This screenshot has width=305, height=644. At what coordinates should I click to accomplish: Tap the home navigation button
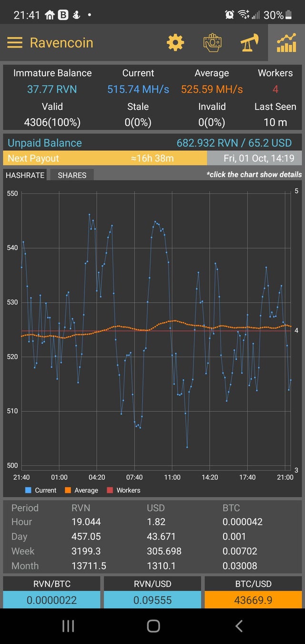153,626
